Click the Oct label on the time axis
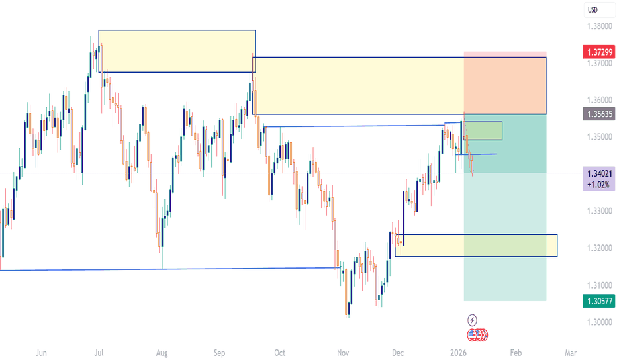Image resolution: width=617 pixels, height=364 pixels. (279, 353)
